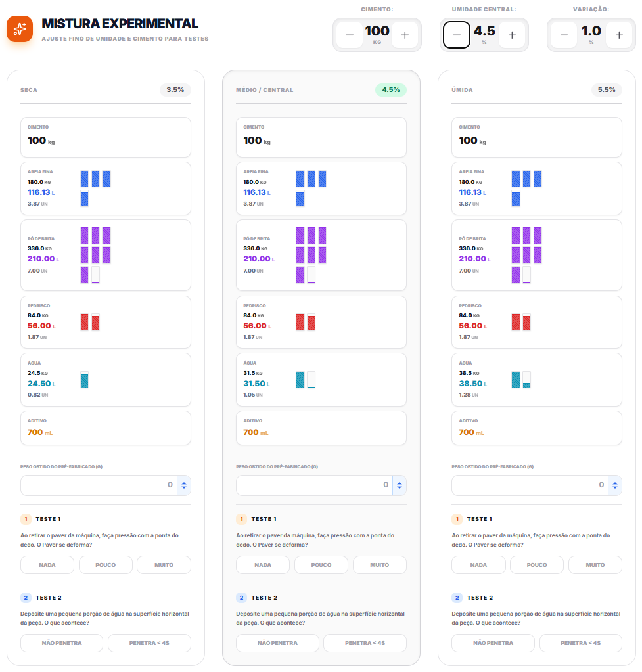The height and width of the screenshot is (672, 642).
Task: Increase the Cimento amount with plus
Action: (405, 35)
